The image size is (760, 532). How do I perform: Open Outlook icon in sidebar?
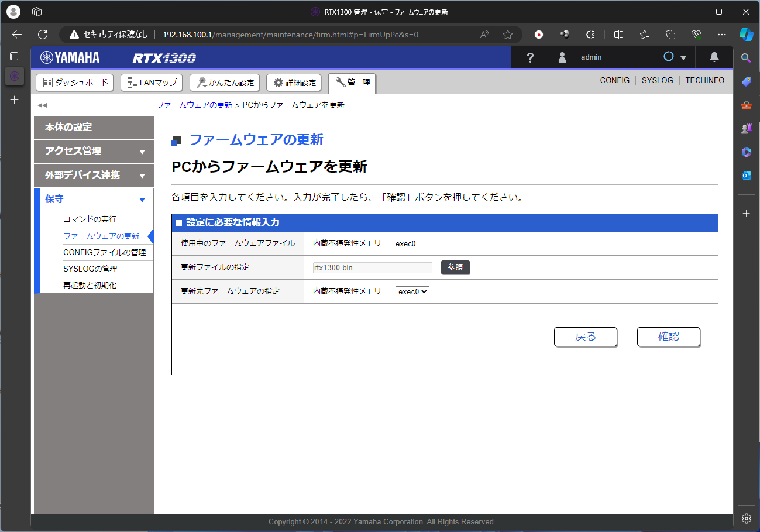[x=746, y=176]
